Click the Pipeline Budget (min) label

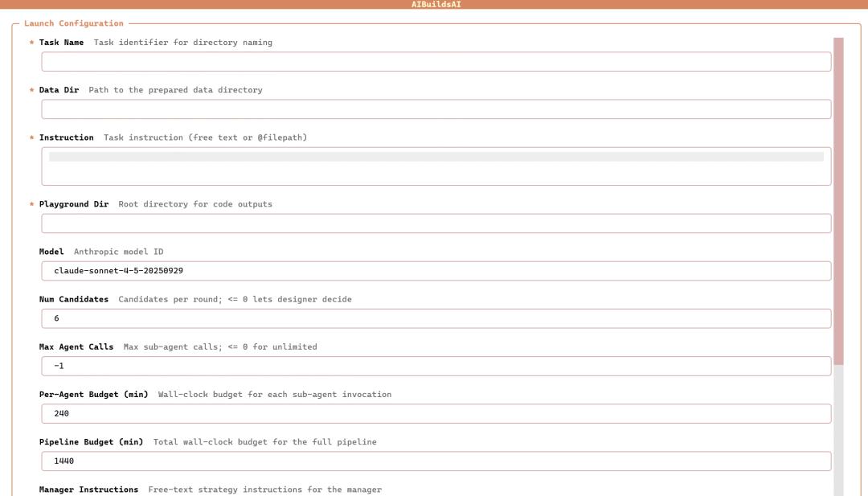click(91, 442)
